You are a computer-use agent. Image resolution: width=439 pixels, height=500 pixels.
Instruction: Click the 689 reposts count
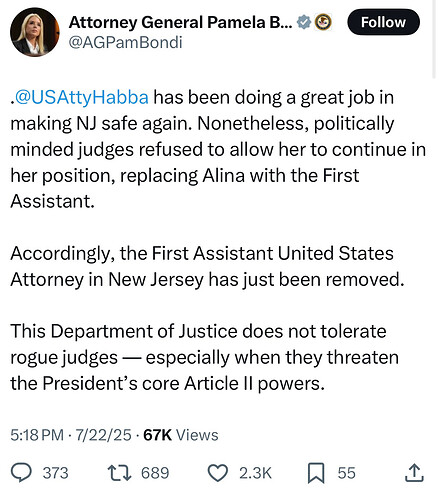tap(155, 473)
